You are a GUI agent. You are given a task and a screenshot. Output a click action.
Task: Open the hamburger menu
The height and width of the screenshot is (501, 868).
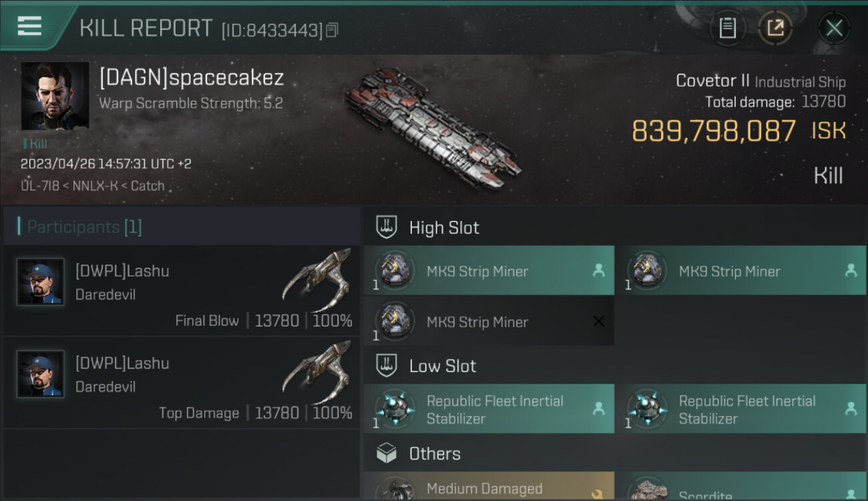click(x=29, y=26)
